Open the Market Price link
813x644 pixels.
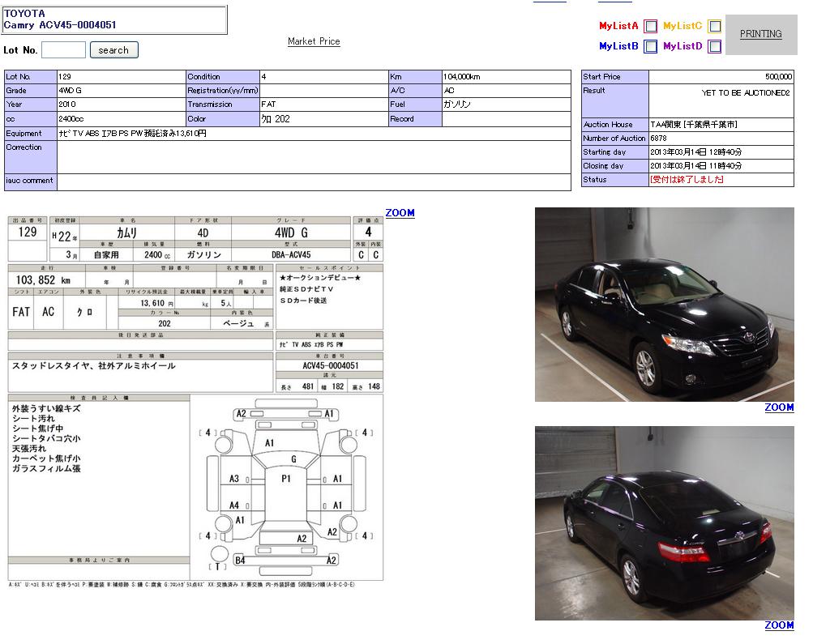(314, 41)
